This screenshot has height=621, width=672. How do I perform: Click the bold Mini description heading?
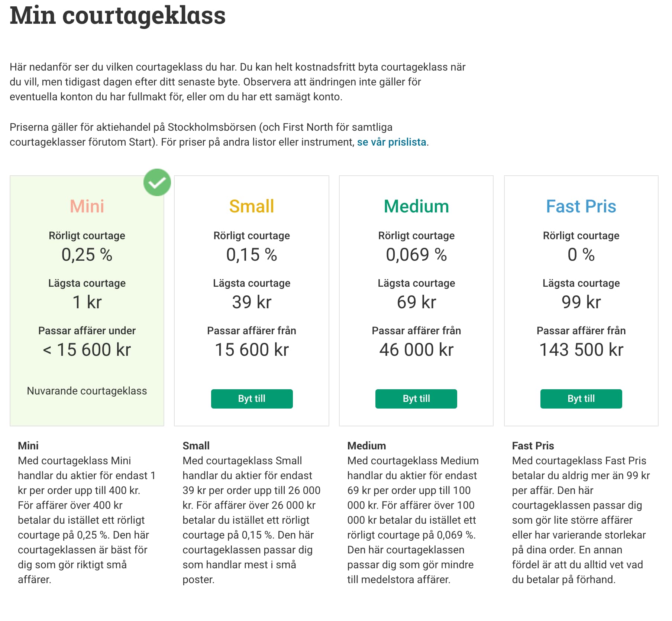28,446
